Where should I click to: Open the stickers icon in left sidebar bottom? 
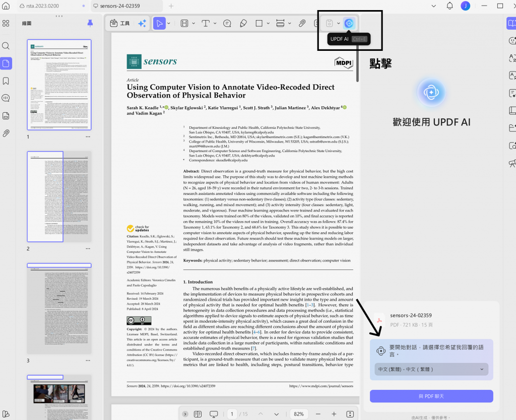click(6, 414)
